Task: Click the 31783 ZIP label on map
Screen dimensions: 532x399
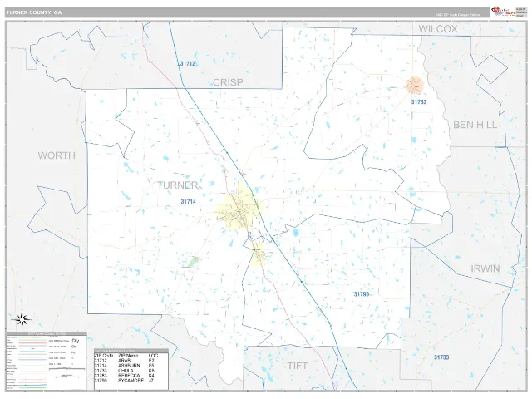Action: click(x=419, y=101)
